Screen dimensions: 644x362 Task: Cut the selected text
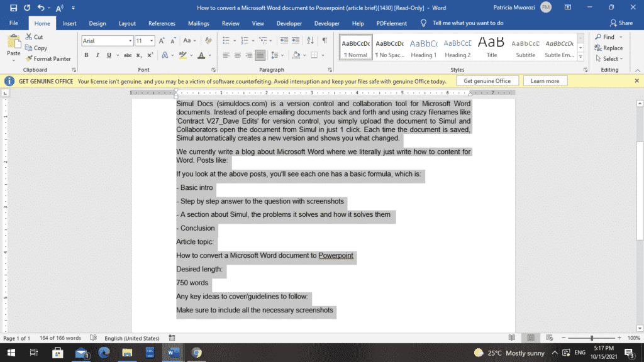[x=34, y=37]
